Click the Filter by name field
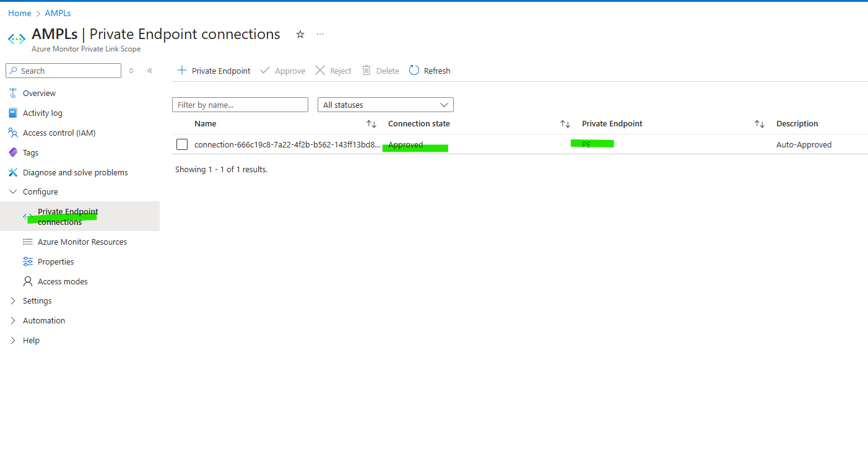868x451 pixels. (240, 105)
